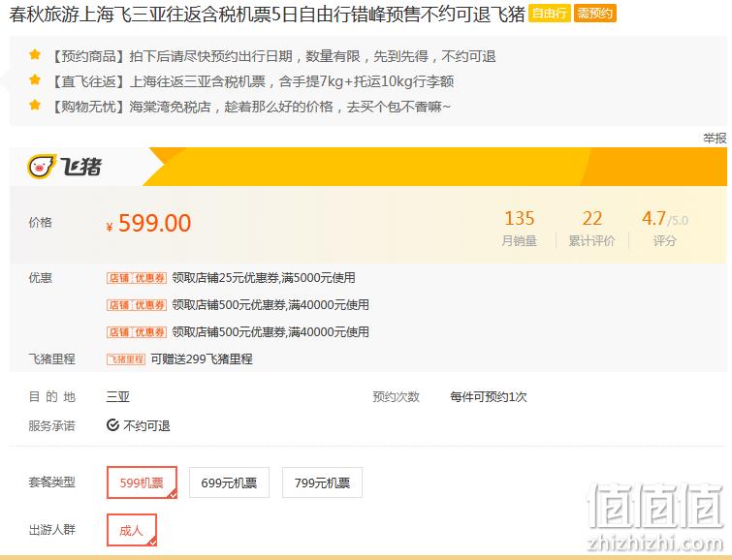Click the 需预约 orange tag
The image size is (732, 560).
[x=594, y=13]
